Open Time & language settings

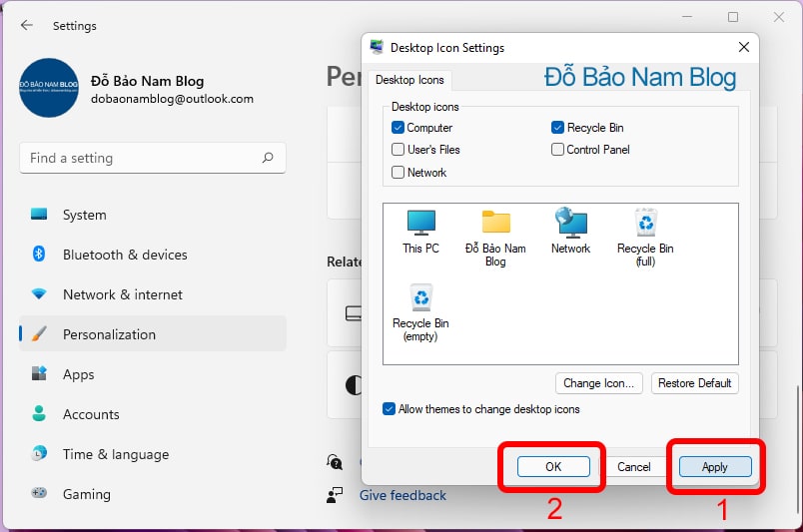point(153,454)
